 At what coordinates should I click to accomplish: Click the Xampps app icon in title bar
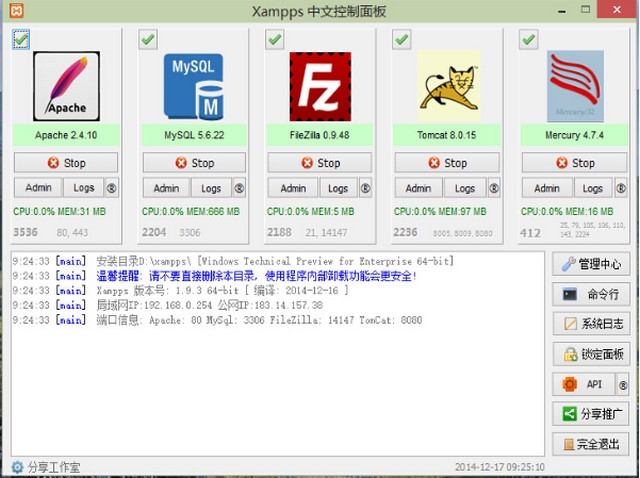(x=16, y=10)
